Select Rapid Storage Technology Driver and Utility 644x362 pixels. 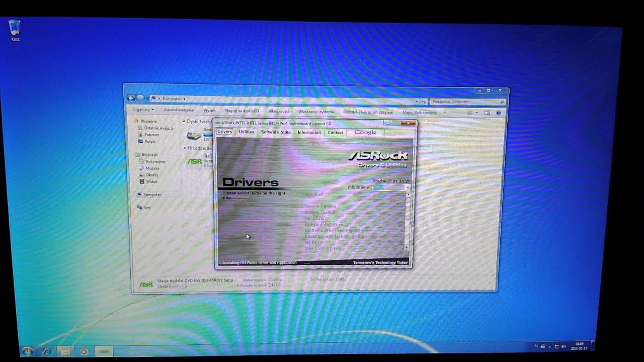pyautogui.click(x=347, y=236)
